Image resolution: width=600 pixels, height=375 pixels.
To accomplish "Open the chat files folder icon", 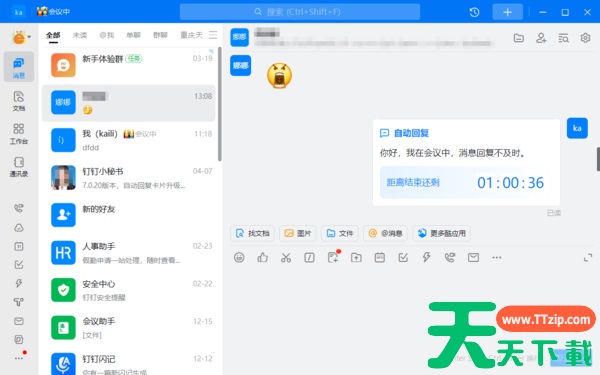I will [x=519, y=38].
